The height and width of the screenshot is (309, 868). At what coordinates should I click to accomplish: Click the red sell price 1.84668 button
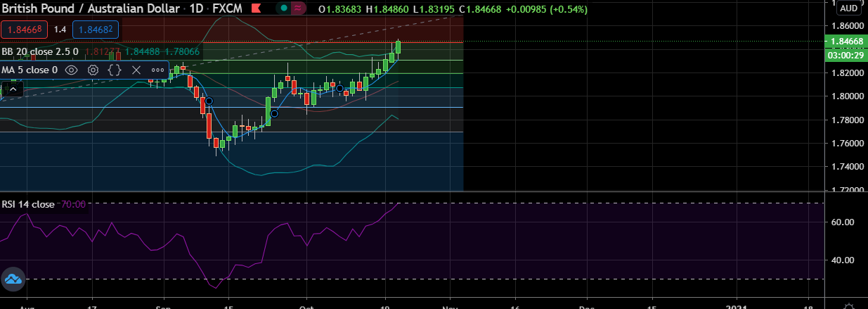click(x=23, y=30)
